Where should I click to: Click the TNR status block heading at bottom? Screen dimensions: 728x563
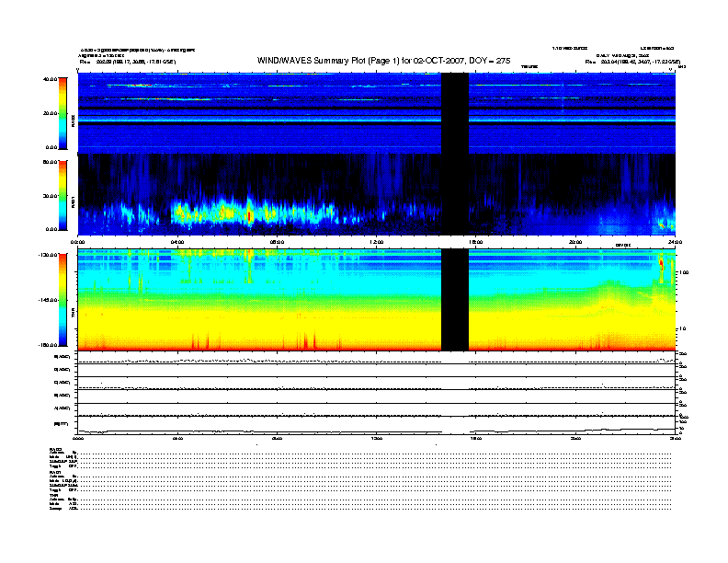point(53,495)
